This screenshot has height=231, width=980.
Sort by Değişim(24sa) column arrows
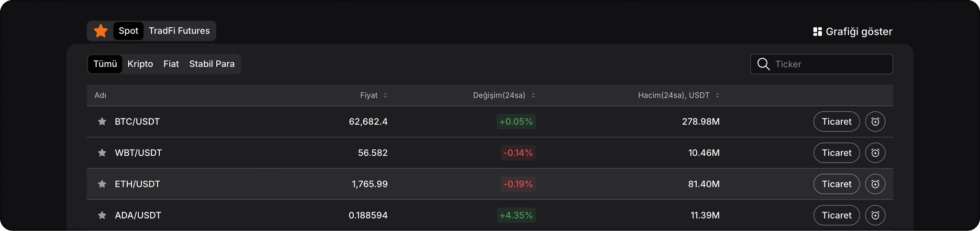click(x=533, y=95)
